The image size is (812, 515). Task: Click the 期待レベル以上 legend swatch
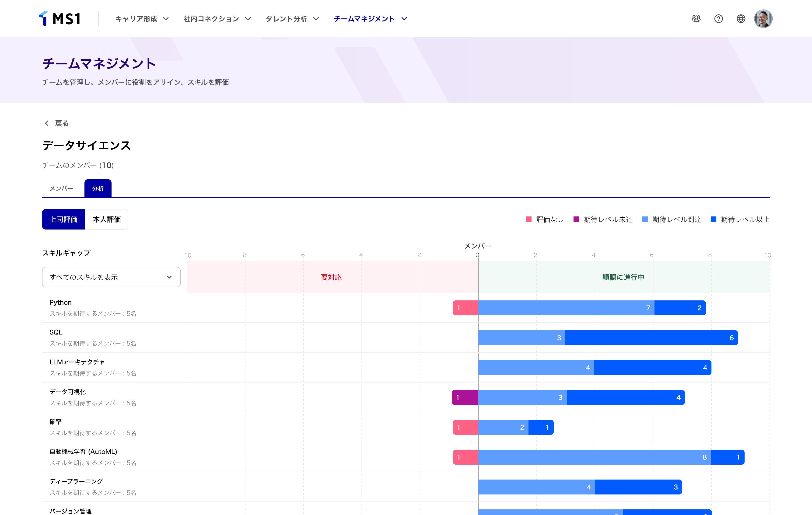[x=714, y=219]
